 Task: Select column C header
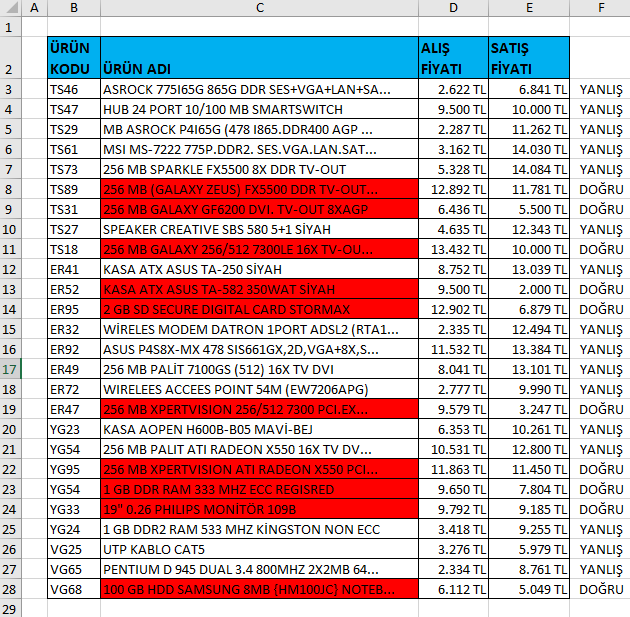click(260, 8)
